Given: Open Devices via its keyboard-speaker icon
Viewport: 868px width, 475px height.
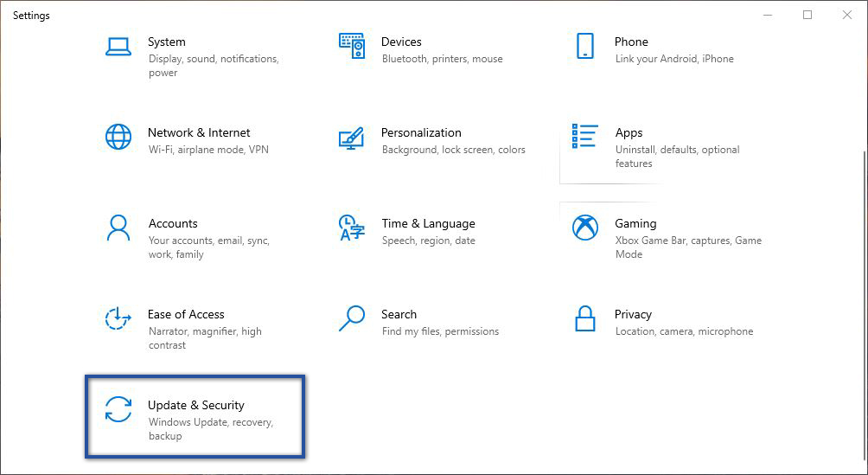Looking at the screenshot, I should [352, 47].
